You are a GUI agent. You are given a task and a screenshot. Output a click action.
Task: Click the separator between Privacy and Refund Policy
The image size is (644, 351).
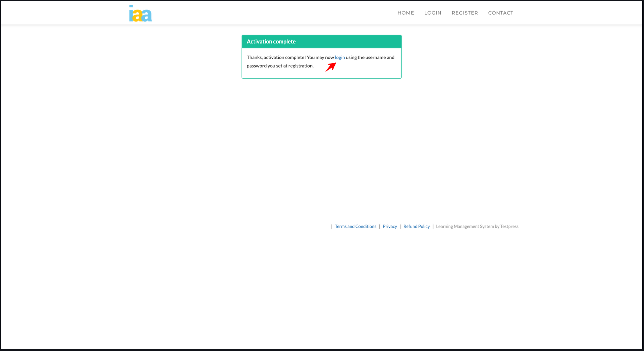(x=400, y=226)
